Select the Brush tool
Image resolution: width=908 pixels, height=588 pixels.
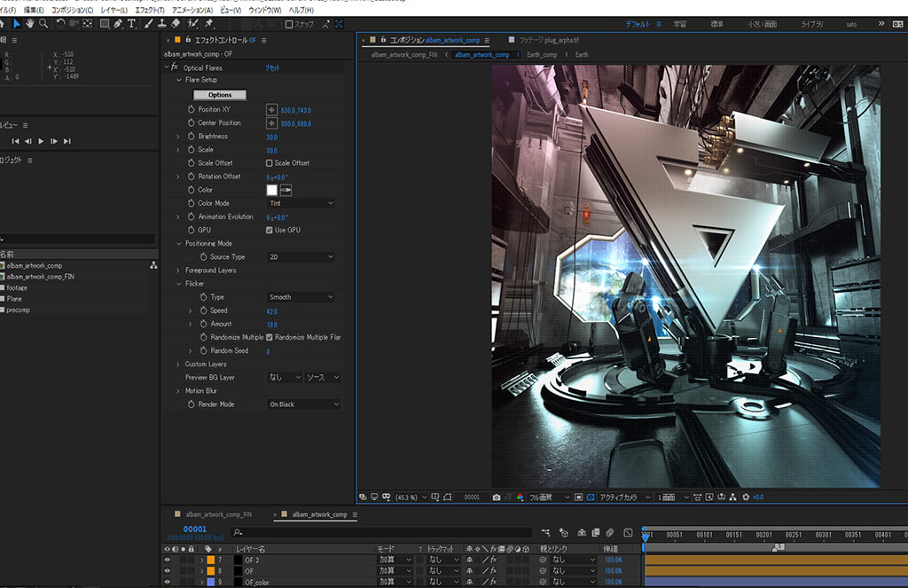148,23
